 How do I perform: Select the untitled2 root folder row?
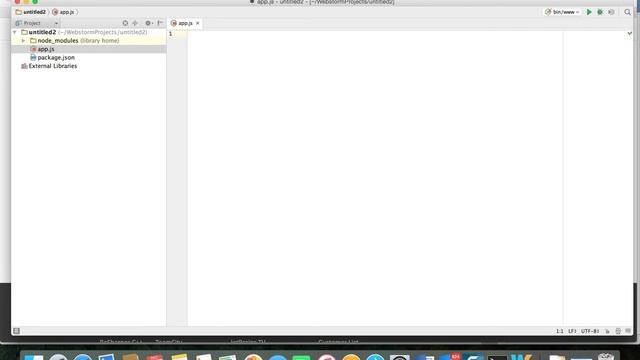(89, 32)
